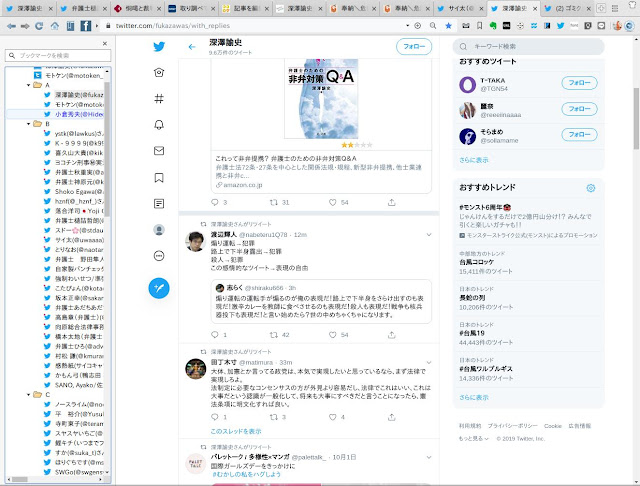Screen dimensions: 640x486
Task: Open the Explore hashtag icon
Action: pos(159,98)
